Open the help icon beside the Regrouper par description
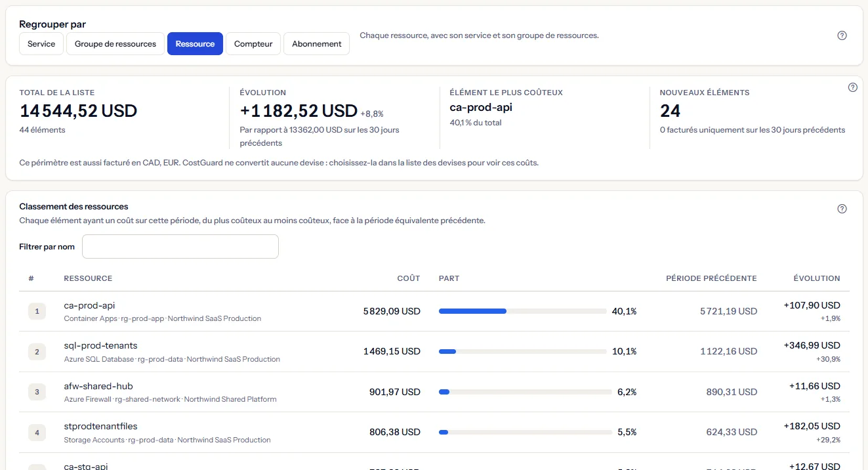This screenshot has width=868, height=470. tap(842, 35)
